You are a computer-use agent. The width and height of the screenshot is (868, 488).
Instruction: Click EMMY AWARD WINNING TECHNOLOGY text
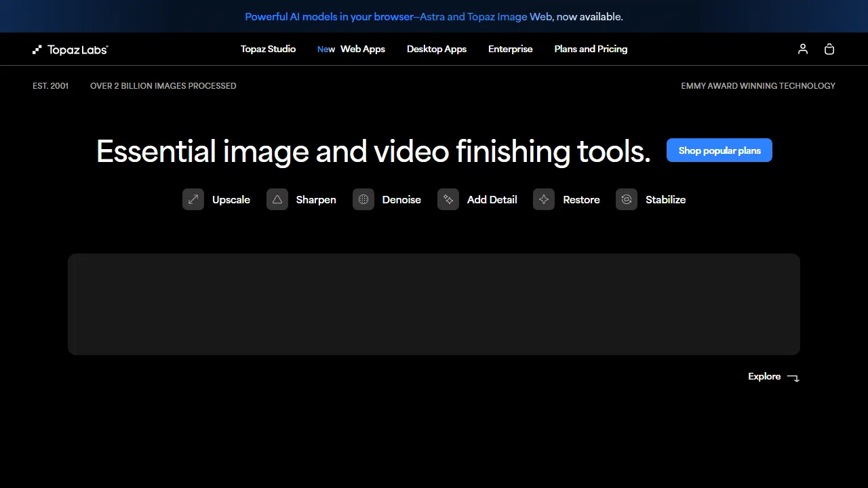pos(758,85)
